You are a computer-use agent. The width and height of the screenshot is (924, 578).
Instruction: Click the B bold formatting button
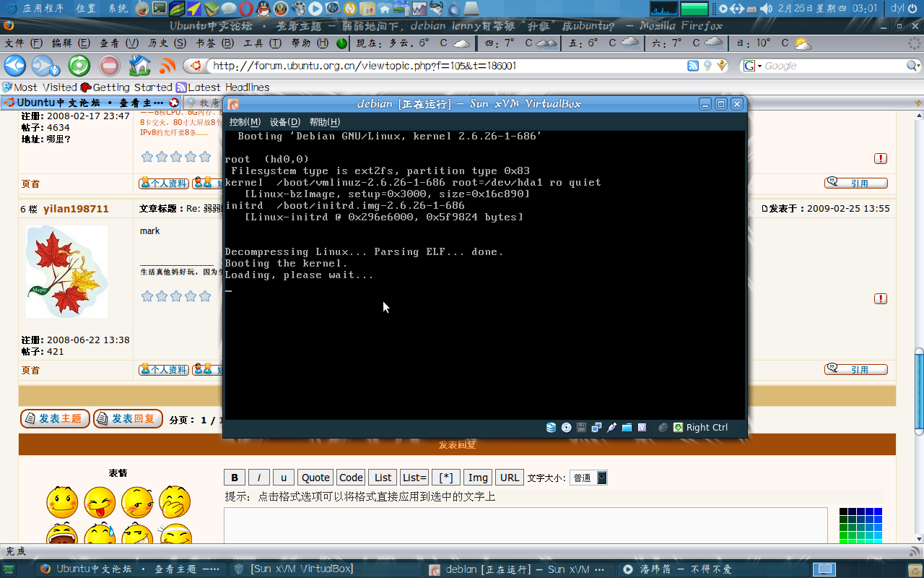click(x=234, y=478)
